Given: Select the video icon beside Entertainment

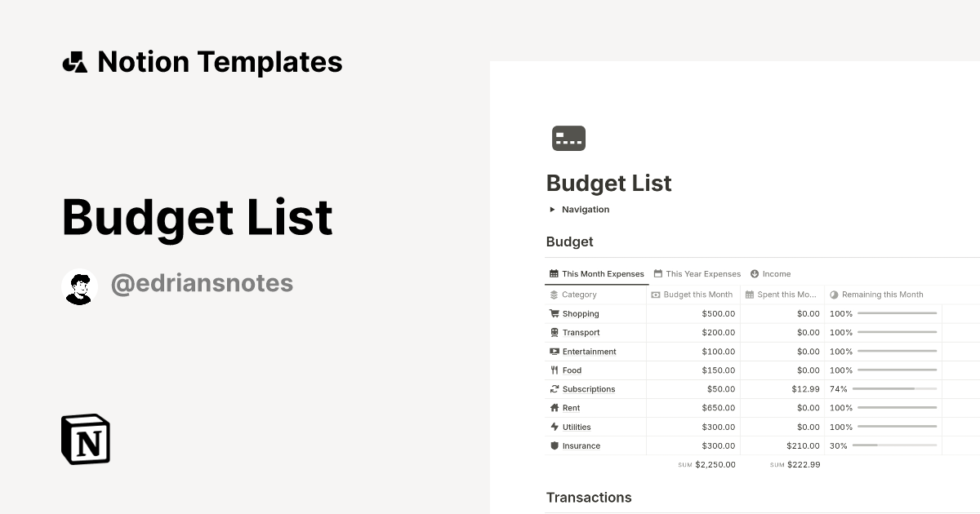Looking at the screenshot, I should click(554, 351).
